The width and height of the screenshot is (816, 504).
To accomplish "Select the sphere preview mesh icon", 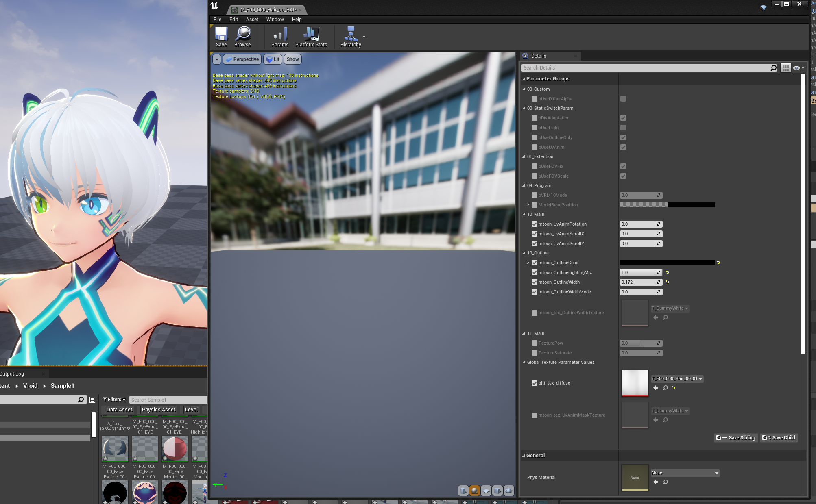I will coord(474,491).
